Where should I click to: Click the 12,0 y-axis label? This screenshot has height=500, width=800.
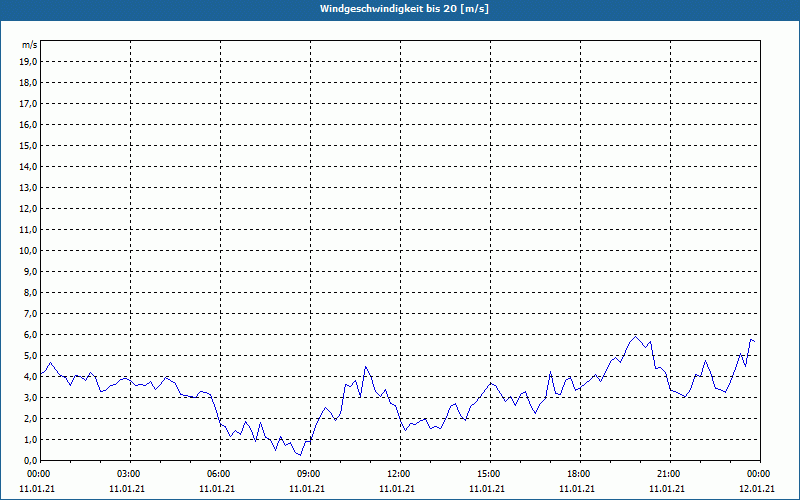(x=28, y=208)
